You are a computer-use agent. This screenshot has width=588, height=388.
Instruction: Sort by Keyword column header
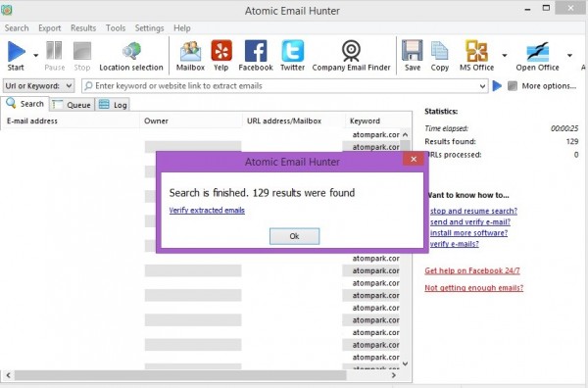(x=378, y=121)
